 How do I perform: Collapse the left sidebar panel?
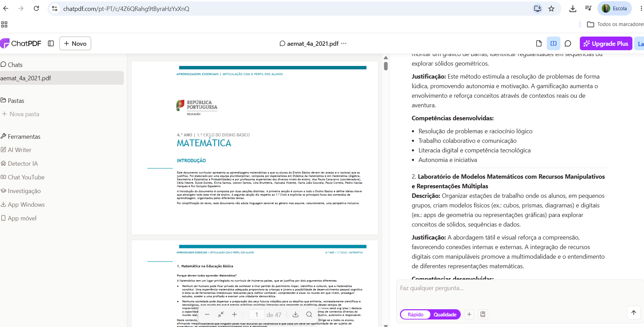tap(51, 43)
